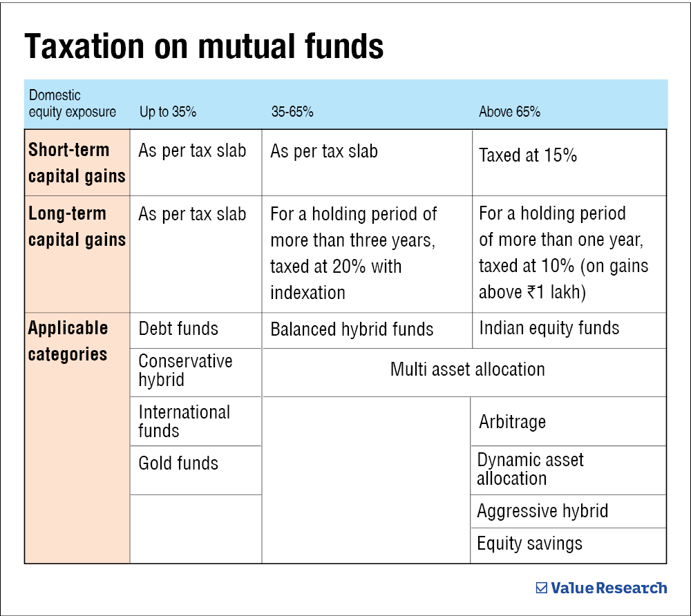This screenshot has height=616, width=691.
Task: Click the Value Research brand name text
Action: coord(609,588)
